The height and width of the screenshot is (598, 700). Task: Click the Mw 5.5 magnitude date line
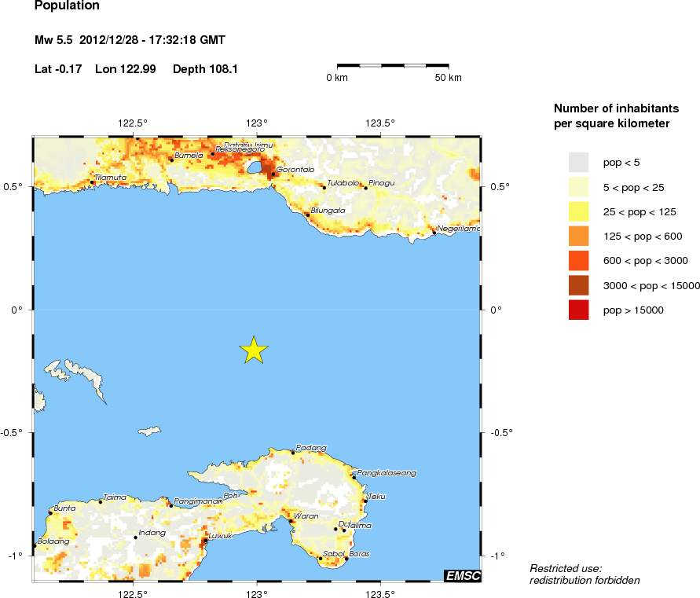[x=130, y=40]
